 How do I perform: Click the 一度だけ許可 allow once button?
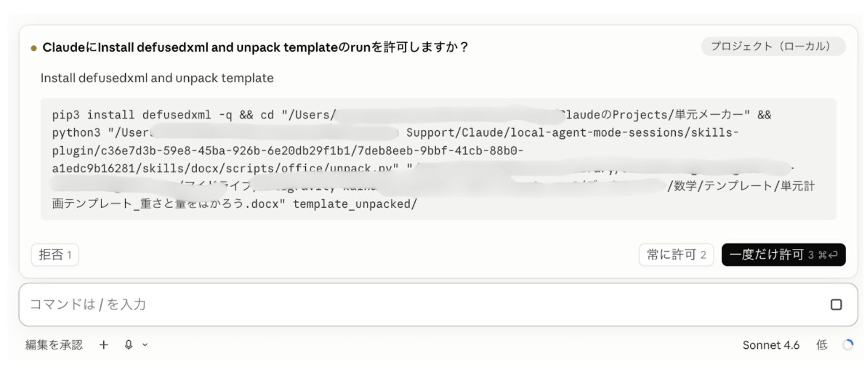coord(783,255)
